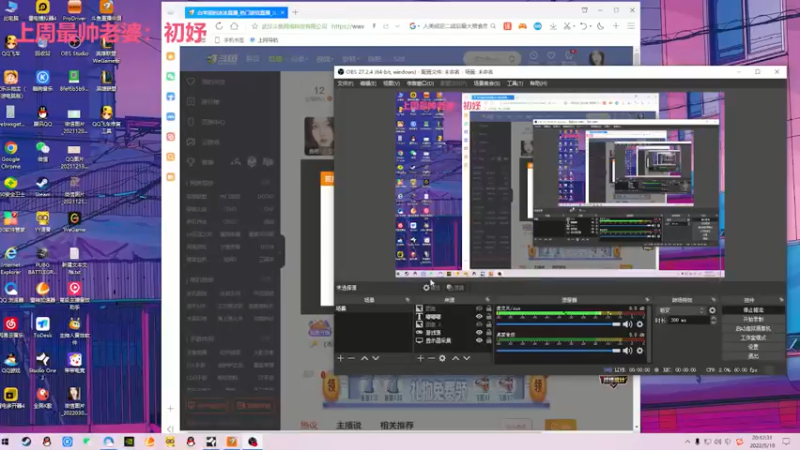800x450 pixels.
Task: Toggle visibility of the game capture source
Action: (x=479, y=332)
